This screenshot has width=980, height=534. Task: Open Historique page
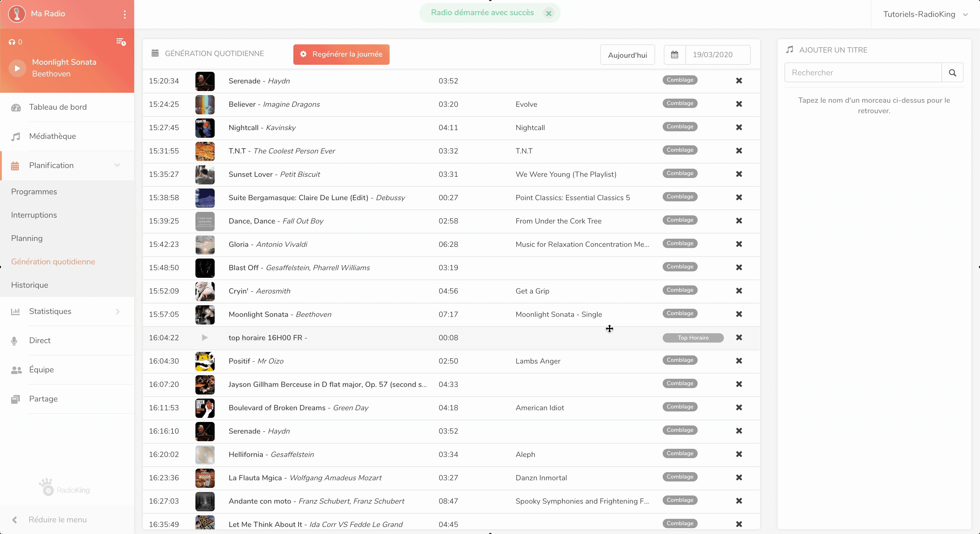(x=30, y=285)
